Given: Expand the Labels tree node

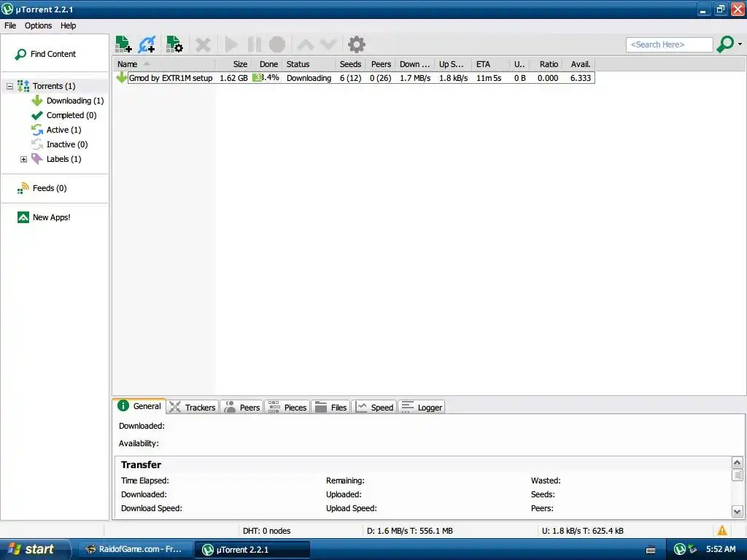Looking at the screenshot, I should click(23, 159).
